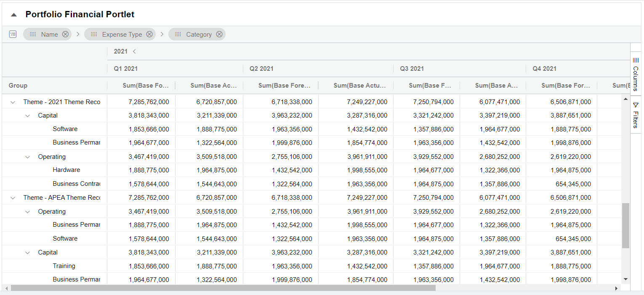
Task: Open the Columns side panel tab
Action: click(636, 76)
